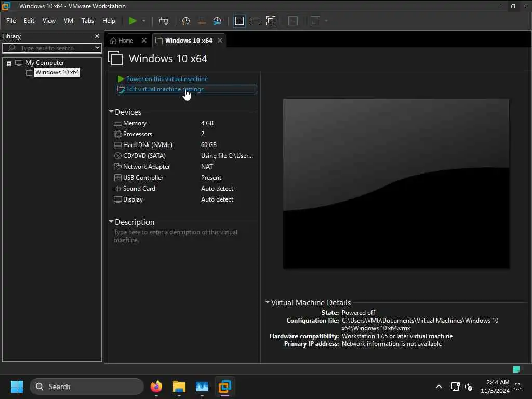Select My Computer in the library
Image resolution: width=532 pixels, height=399 pixels.
pyautogui.click(x=45, y=63)
